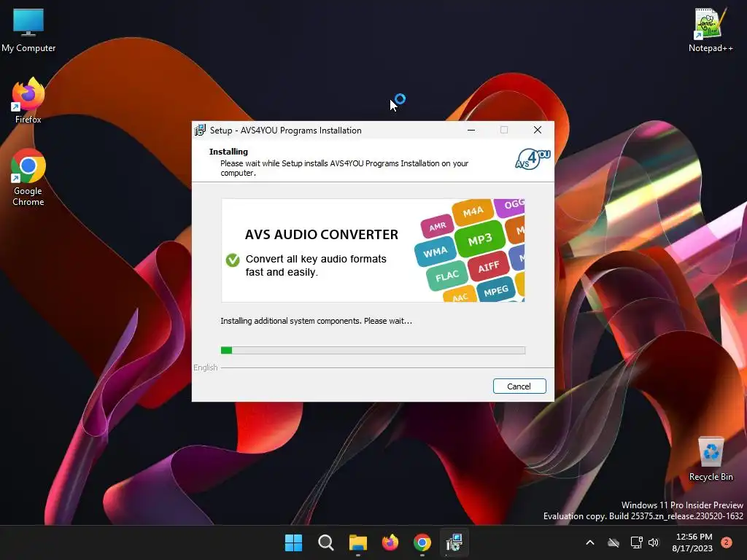Click the 'English' language label
This screenshot has height=560, width=747.
205,367
